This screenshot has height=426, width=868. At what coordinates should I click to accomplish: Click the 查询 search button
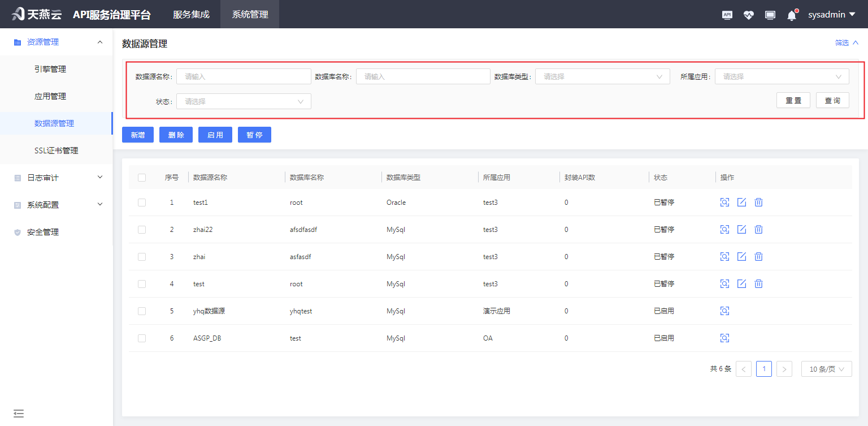pos(832,100)
